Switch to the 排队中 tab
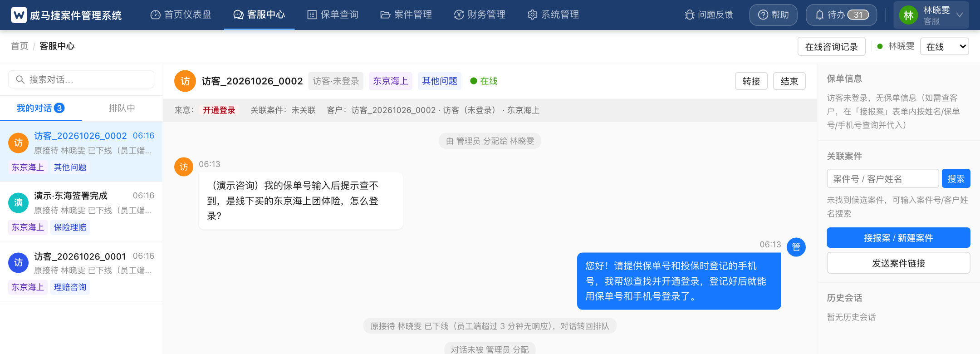Image resolution: width=980 pixels, height=354 pixels. coord(122,108)
